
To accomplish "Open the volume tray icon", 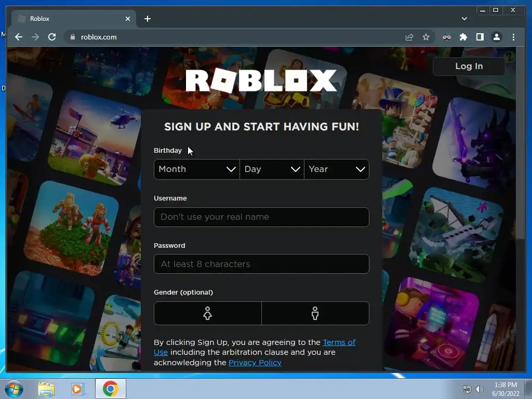I will click(480, 389).
